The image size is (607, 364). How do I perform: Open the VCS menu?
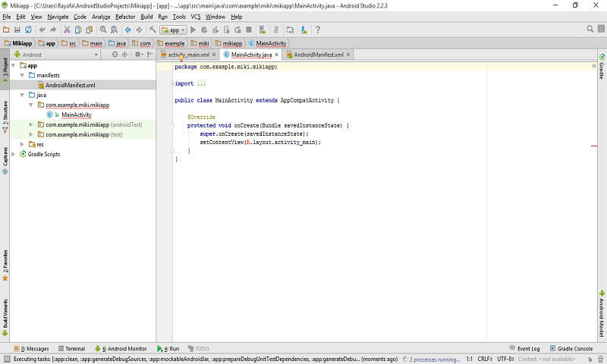(x=196, y=17)
